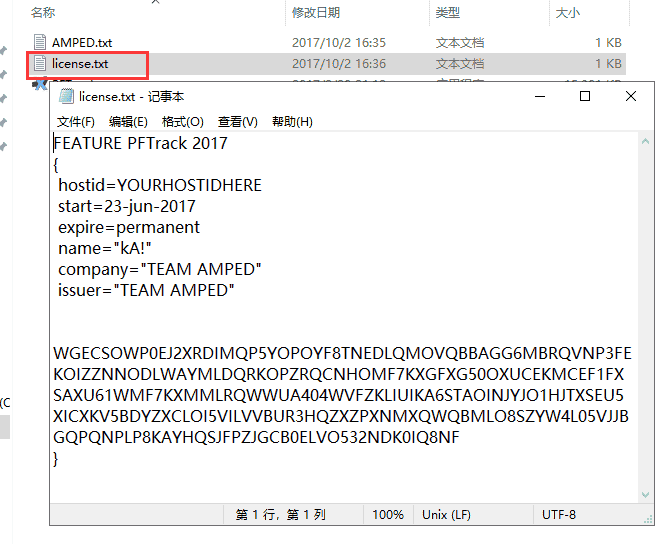This screenshot has height=544, width=671.
Task: Sort the file list by 大小 column
Action: 567,12
